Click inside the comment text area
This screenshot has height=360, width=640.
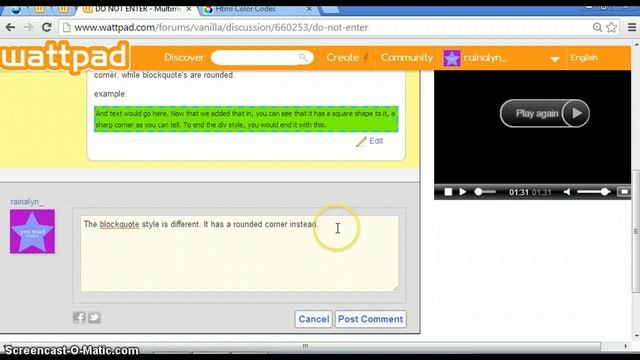(x=239, y=254)
